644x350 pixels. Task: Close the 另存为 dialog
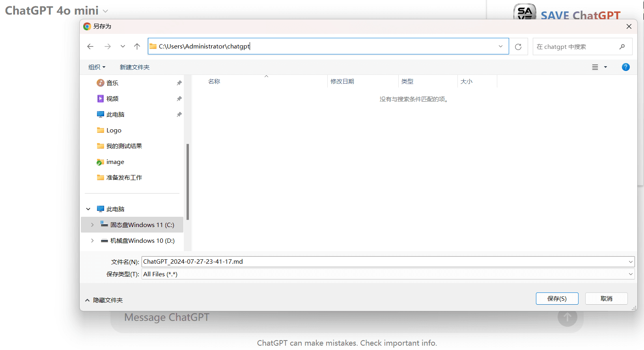pyautogui.click(x=629, y=26)
